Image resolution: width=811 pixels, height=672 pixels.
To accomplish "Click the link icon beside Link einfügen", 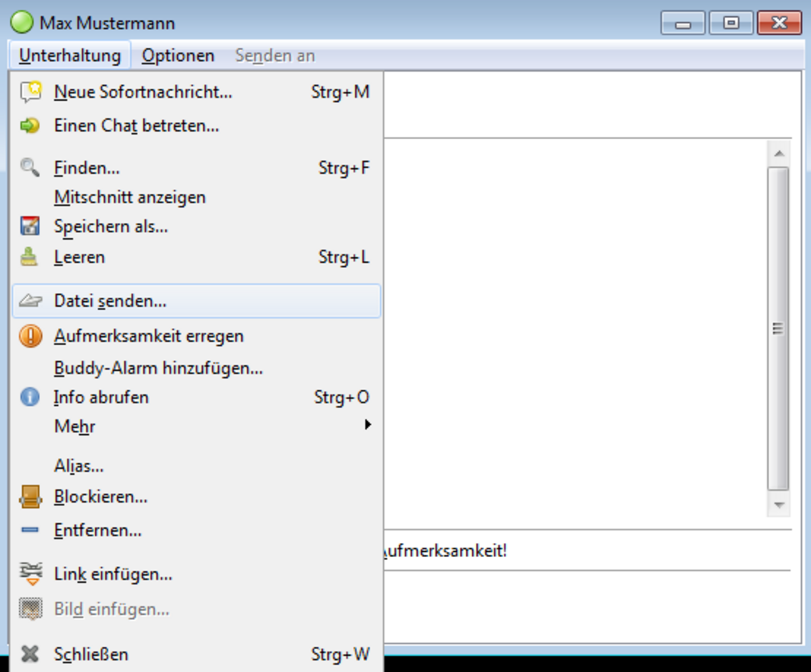I will 30,574.
